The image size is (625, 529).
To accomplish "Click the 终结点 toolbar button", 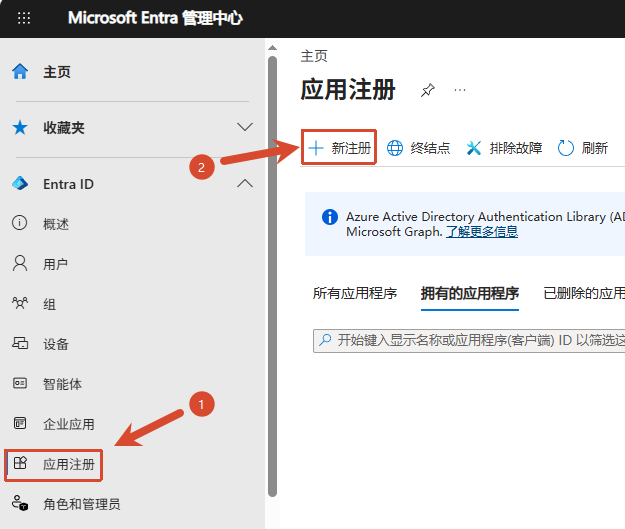I will click(418, 148).
